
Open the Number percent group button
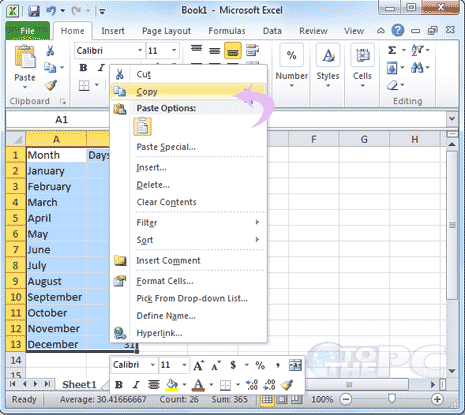pos(292,55)
